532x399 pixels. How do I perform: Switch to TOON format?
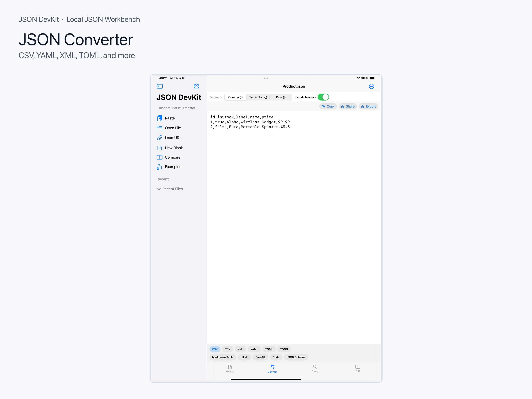click(x=284, y=349)
